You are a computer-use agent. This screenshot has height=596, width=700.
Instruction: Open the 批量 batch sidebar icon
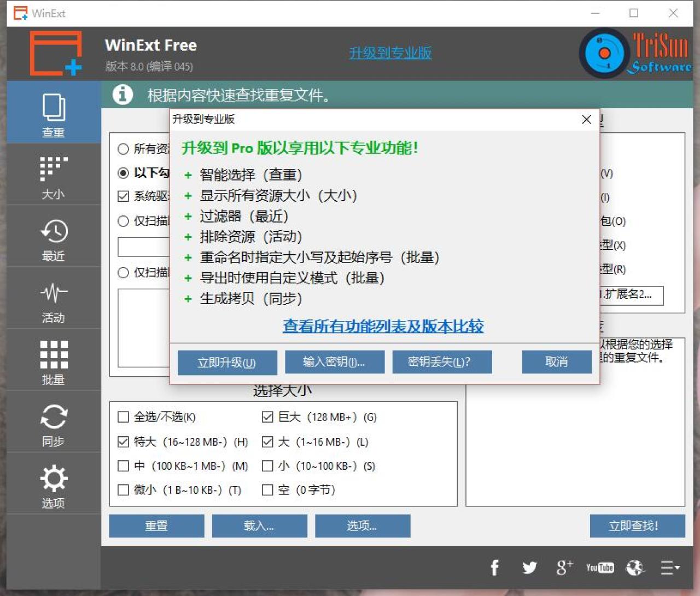point(54,361)
